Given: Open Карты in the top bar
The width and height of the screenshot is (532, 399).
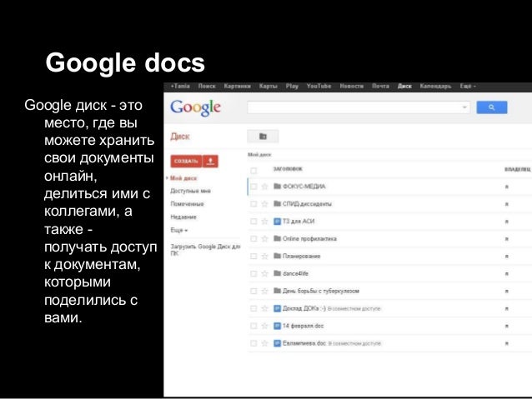Looking at the screenshot, I should [268, 86].
